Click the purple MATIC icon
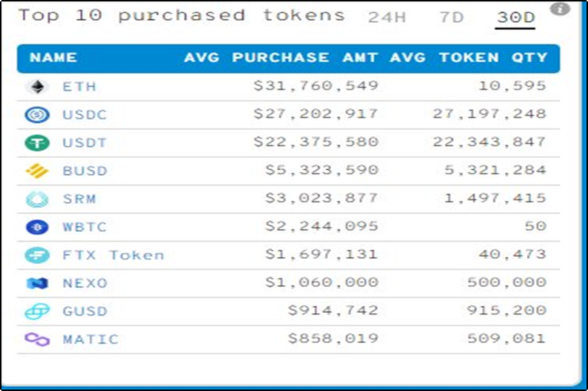 click(37, 339)
